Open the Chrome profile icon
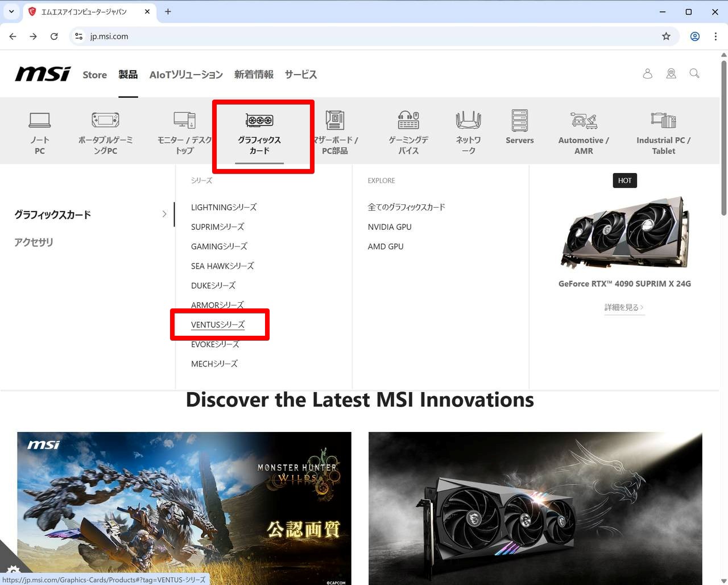Image resolution: width=728 pixels, height=585 pixels. [694, 36]
